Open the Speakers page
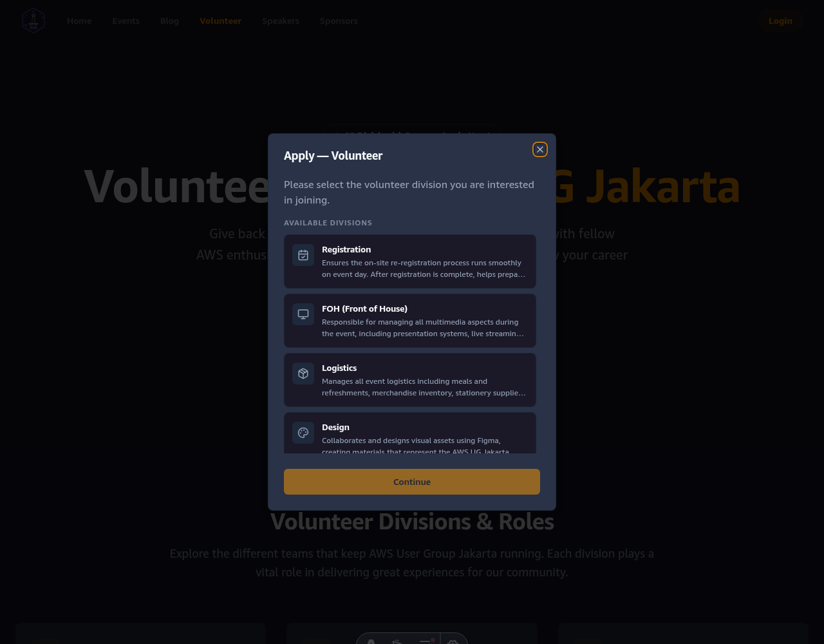 pyautogui.click(x=281, y=21)
